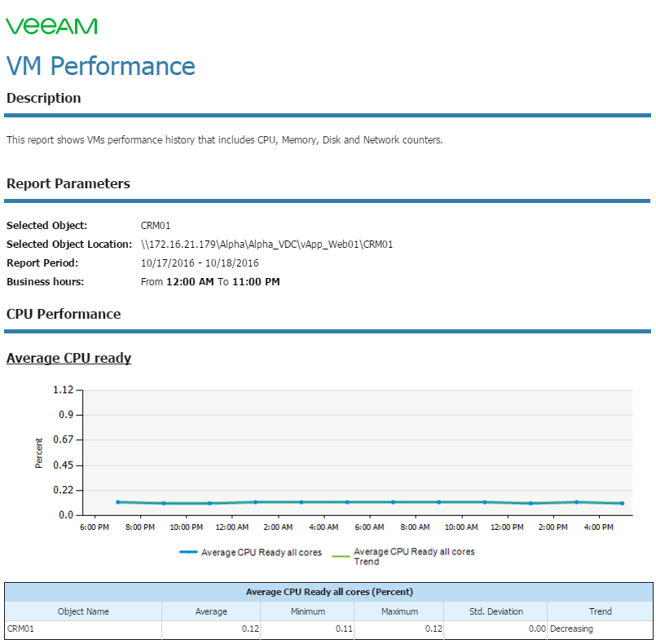Click the 12:00 PM x-axis label
Viewport: 656px width, 644px height.
tap(507, 527)
